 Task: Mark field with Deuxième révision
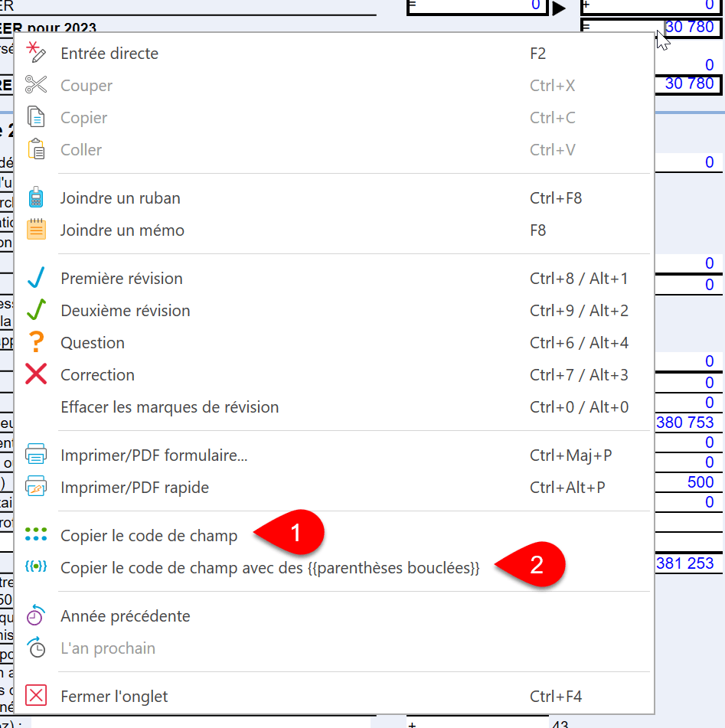[334, 310]
